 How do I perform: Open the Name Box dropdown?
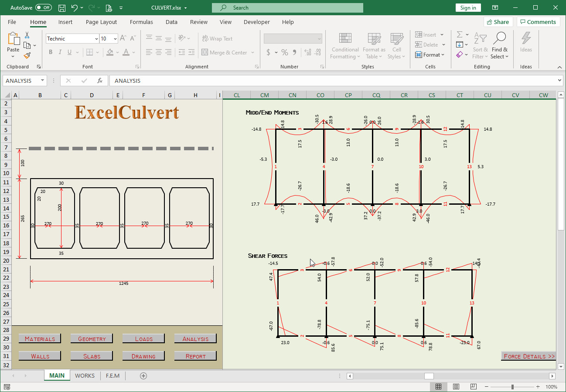(x=41, y=80)
